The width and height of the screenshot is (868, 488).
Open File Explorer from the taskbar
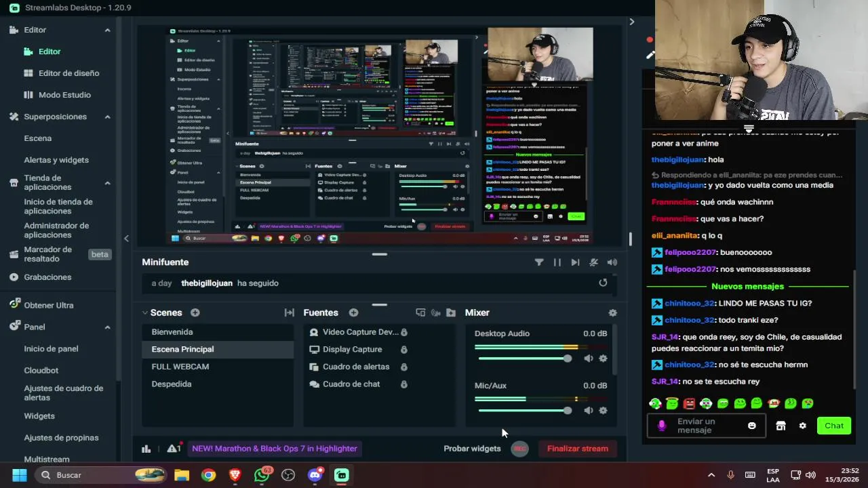tap(181, 475)
